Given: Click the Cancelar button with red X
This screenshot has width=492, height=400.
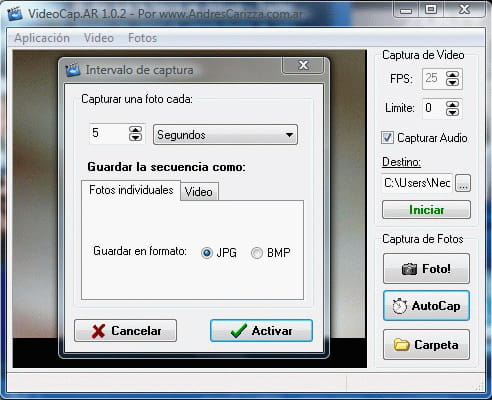Looking at the screenshot, I should tap(125, 331).
